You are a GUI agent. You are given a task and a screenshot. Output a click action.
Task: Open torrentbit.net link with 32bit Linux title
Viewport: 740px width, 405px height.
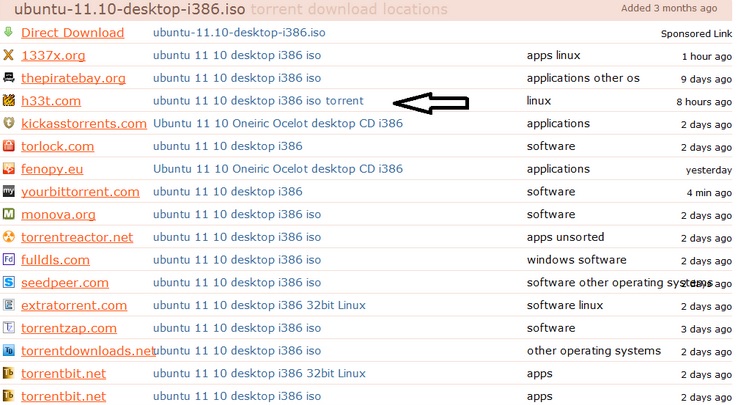63,373
